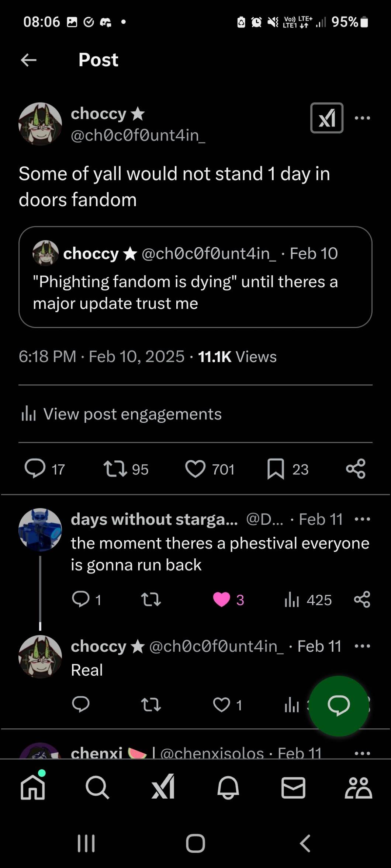Open the Search tab
Viewport: 391px width, 868px height.
click(97, 788)
